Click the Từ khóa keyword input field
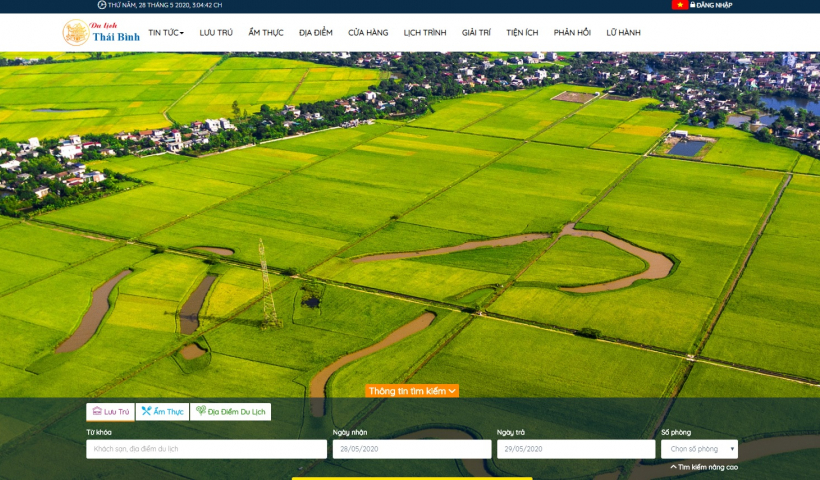820x480 pixels. pyautogui.click(x=206, y=449)
